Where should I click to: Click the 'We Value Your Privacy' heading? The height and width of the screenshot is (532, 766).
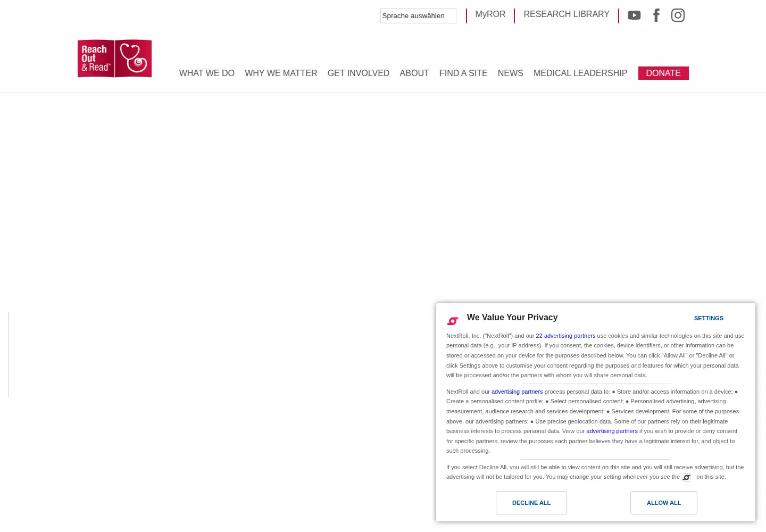512,318
